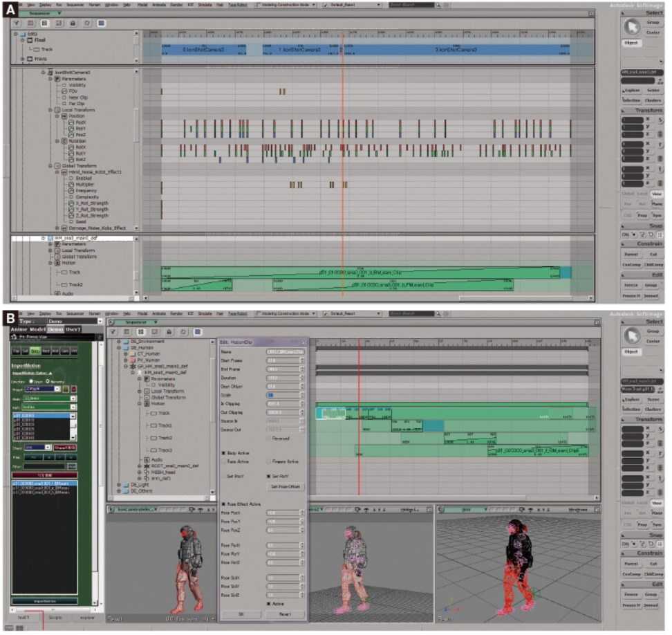This screenshot has width=672, height=635.
Task: Click the Start Frame input field
Action: coord(285,360)
